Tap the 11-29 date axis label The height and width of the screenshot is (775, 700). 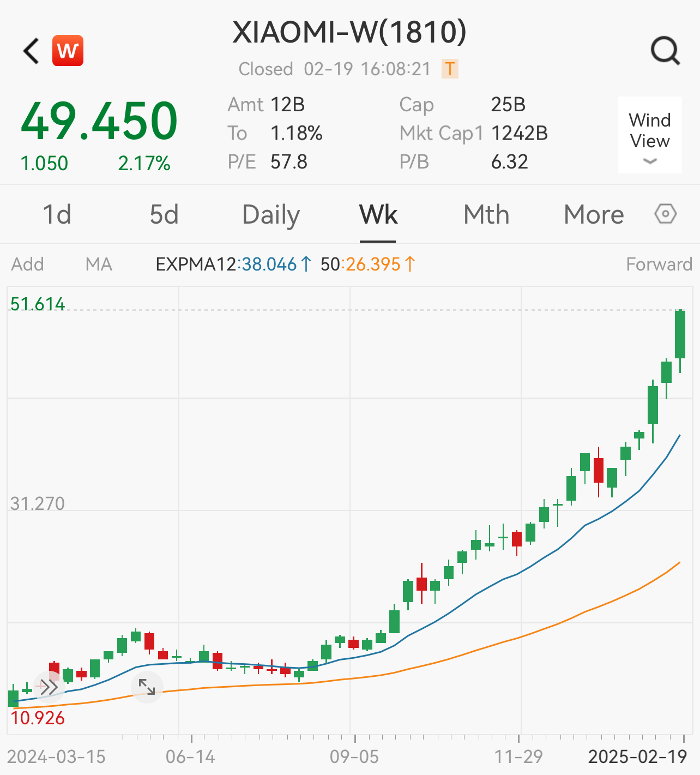tap(518, 757)
